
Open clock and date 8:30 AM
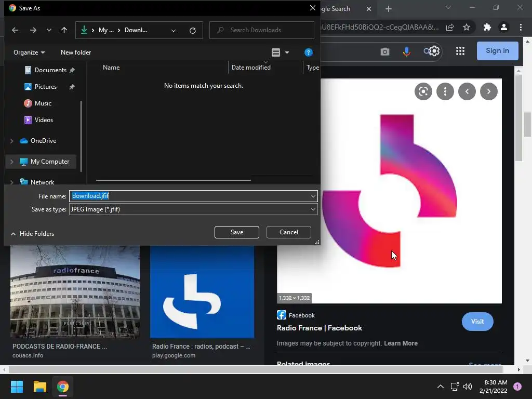494,387
